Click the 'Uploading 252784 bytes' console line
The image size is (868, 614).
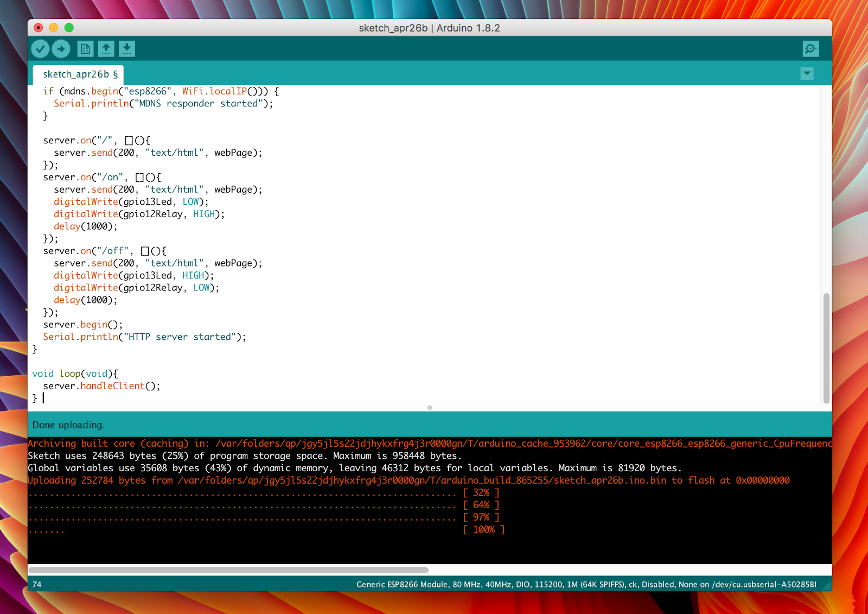pos(409,480)
